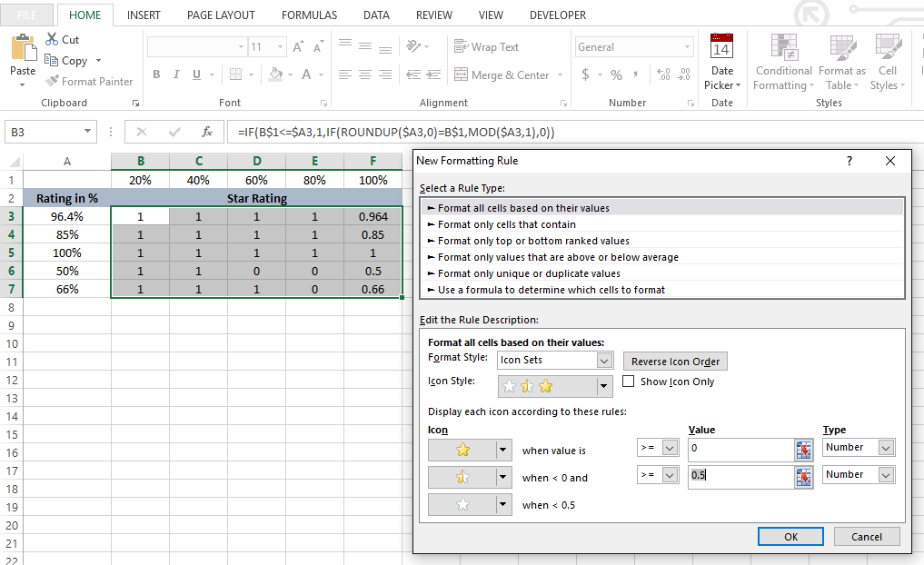Select 'Format only unique or duplicate values'
This screenshot has height=565, width=924.
click(662, 273)
